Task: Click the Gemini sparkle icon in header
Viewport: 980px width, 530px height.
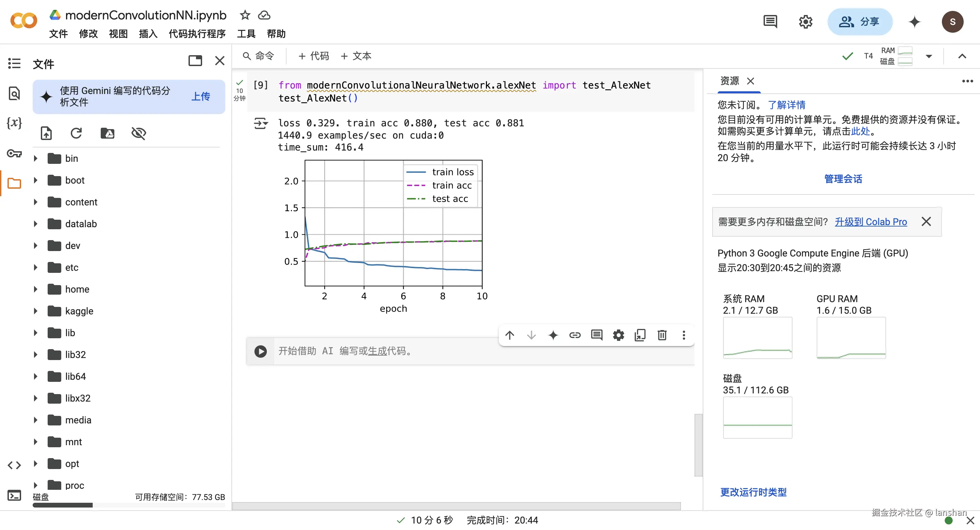Action: pos(914,22)
